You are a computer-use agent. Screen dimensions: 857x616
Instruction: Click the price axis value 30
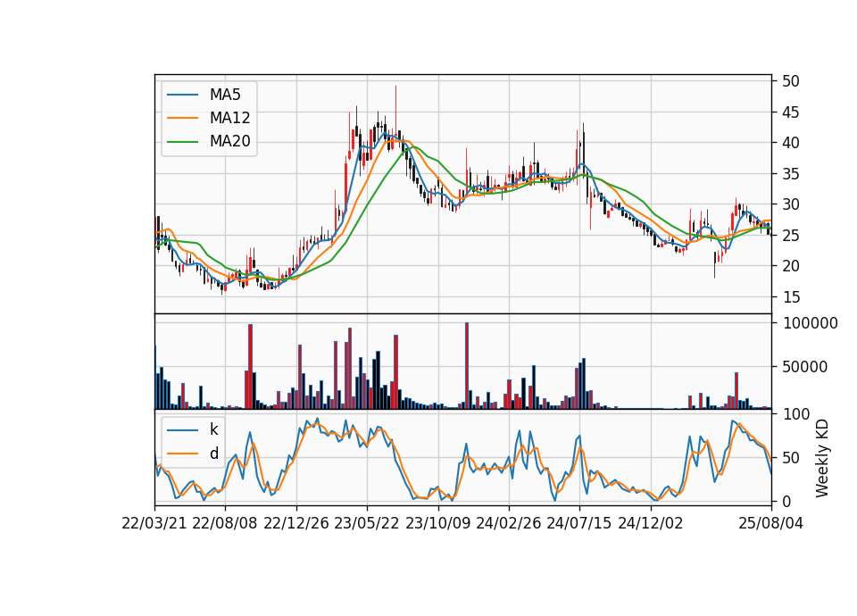[791, 204]
